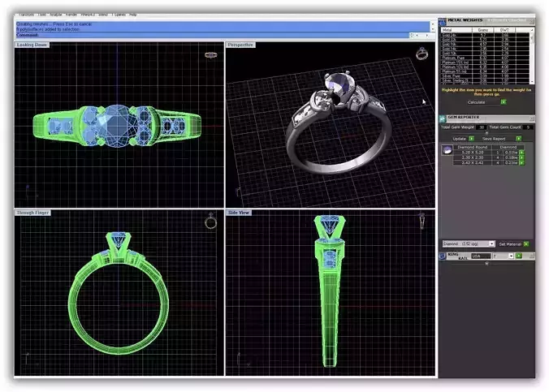The height and width of the screenshot is (392, 549).
Task: Open the Render menu
Action: point(71,15)
